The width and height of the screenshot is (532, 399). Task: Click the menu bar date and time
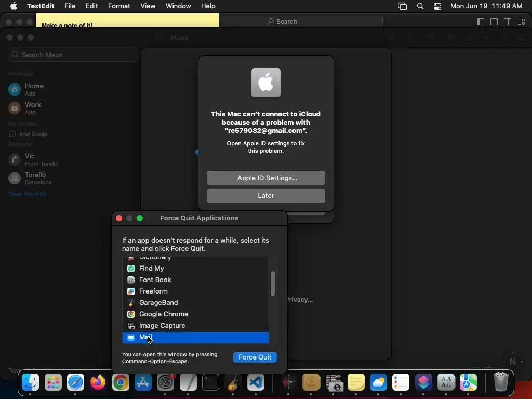pos(486,6)
